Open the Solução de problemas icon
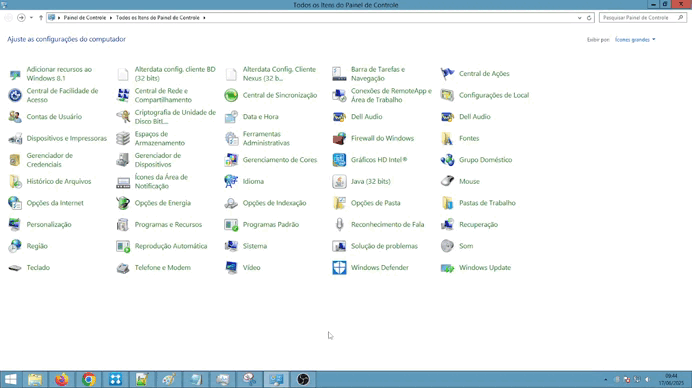This screenshot has width=692, height=388. [x=339, y=246]
